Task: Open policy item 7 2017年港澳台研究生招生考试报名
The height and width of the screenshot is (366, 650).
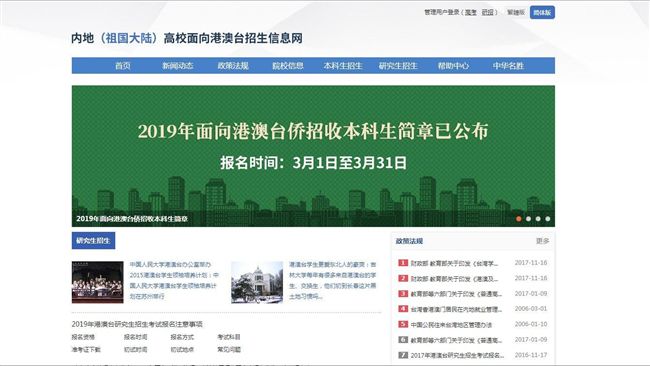Action: [x=457, y=355]
